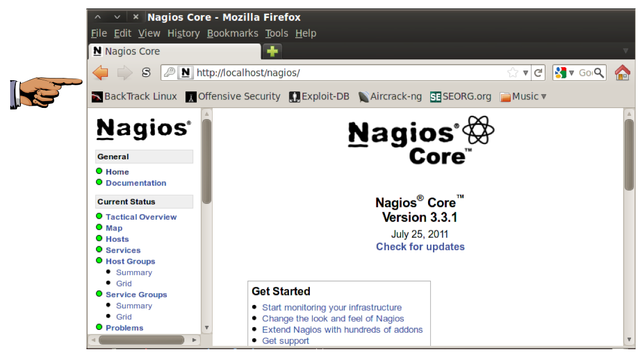The width and height of the screenshot is (644, 357).
Task: Click the Google search engine icon
Action: coord(561,73)
